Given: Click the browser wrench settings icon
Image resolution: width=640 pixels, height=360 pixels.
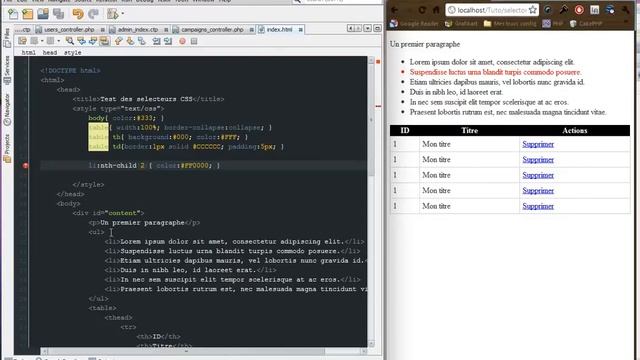Looking at the screenshot, I should click(625, 10).
